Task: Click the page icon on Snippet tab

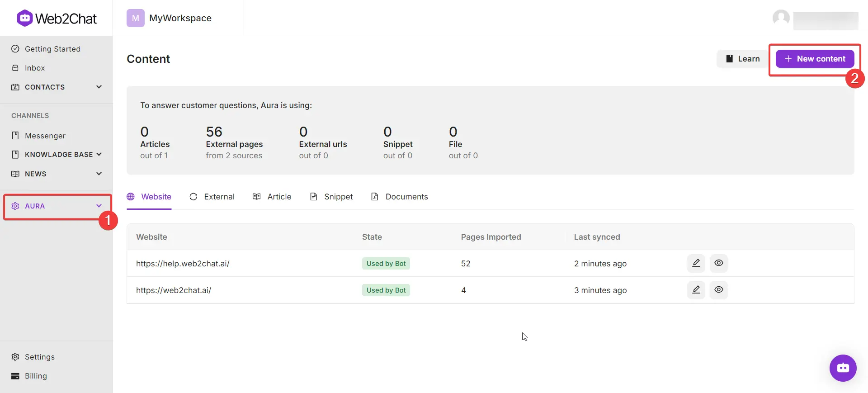Action: point(313,197)
